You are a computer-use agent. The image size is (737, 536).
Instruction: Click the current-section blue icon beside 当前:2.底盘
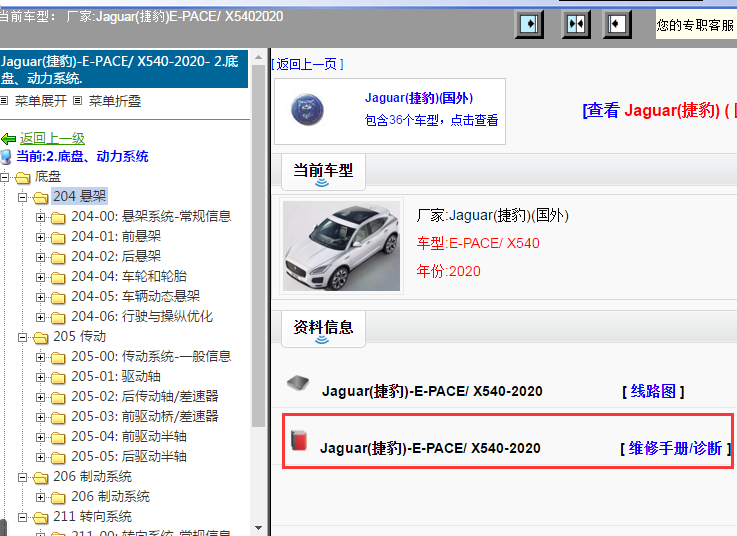click(x=6, y=157)
